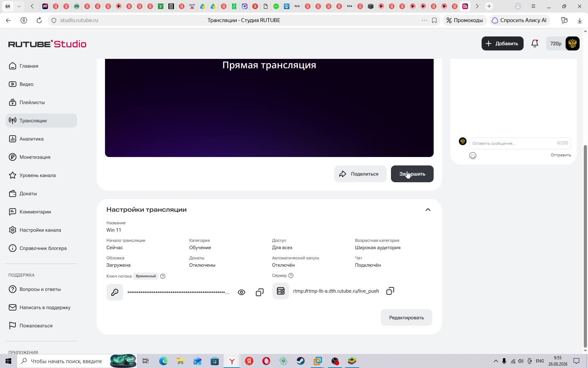The width and height of the screenshot is (588, 368).
Task: Reload the page in browser
Action: point(39,20)
